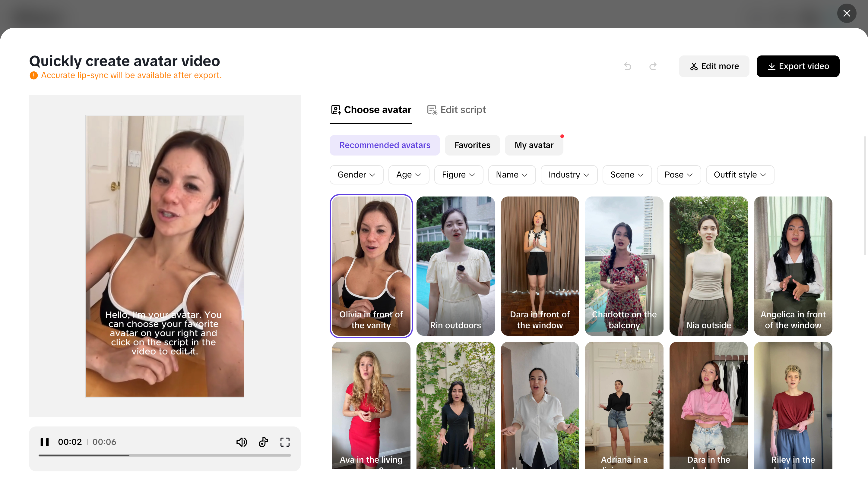Click the undo arrow icon
The image size is (868, 478).
pyautogui.click(x=627, y=66)
